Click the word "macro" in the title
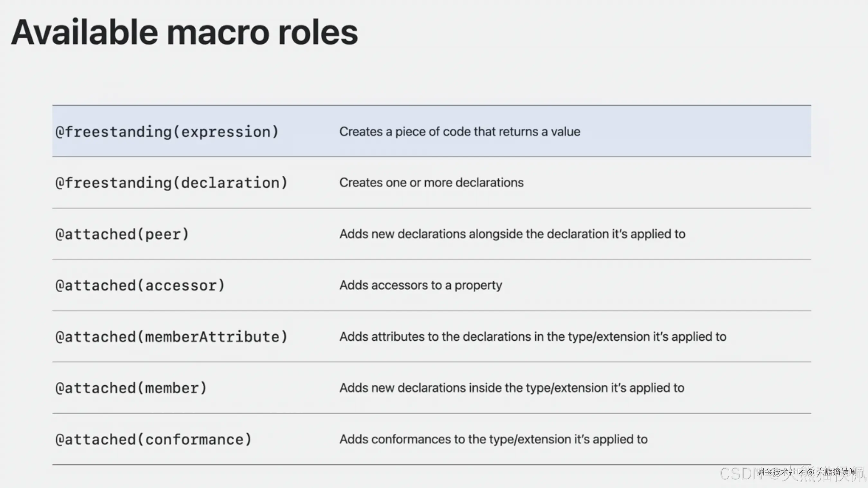Screen dimensions: 868x488 point(218,33)
